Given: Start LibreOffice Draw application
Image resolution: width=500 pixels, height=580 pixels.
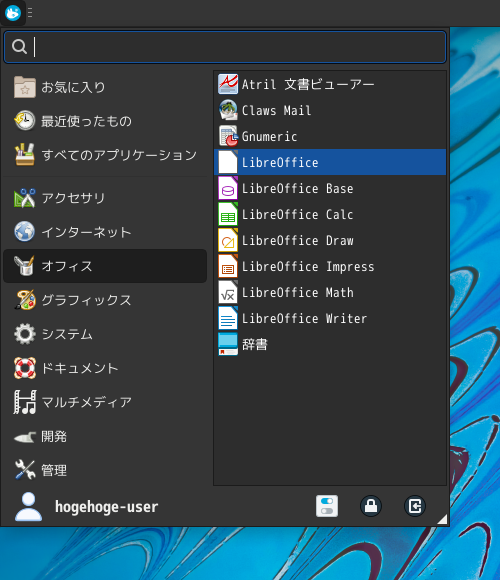Looking at the screenshot, I should pos(330,240).
